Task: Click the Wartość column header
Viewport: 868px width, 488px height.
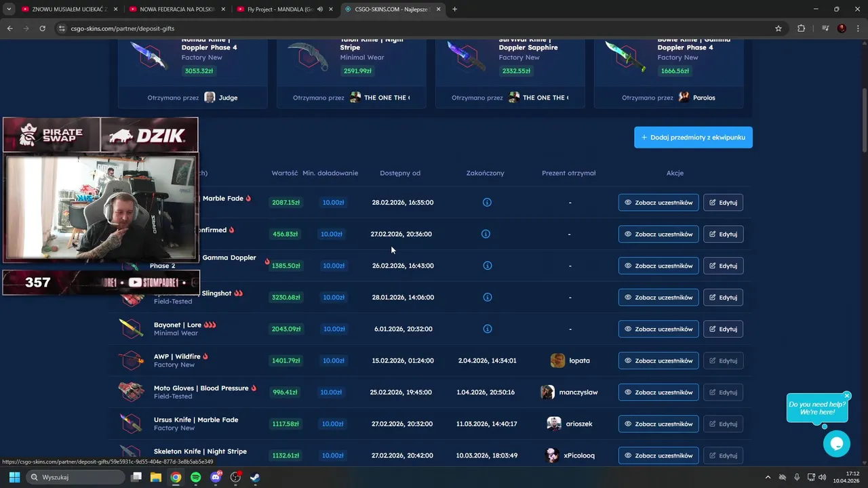Action: click(x=285, y=173)
